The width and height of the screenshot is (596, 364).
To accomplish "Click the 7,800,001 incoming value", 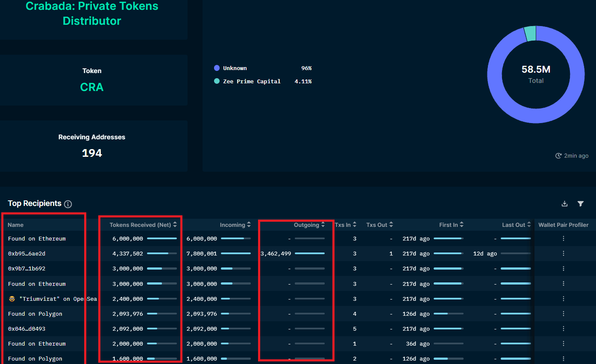I will (202, 253).
